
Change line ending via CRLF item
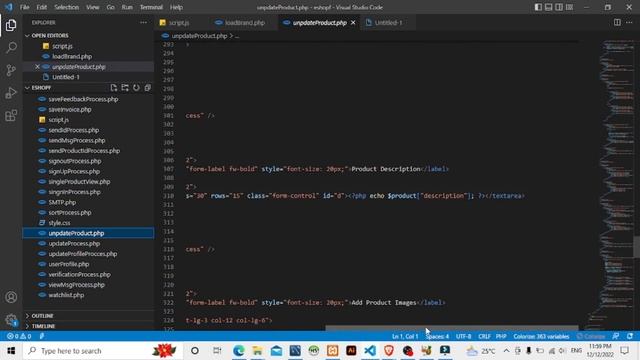484,336
